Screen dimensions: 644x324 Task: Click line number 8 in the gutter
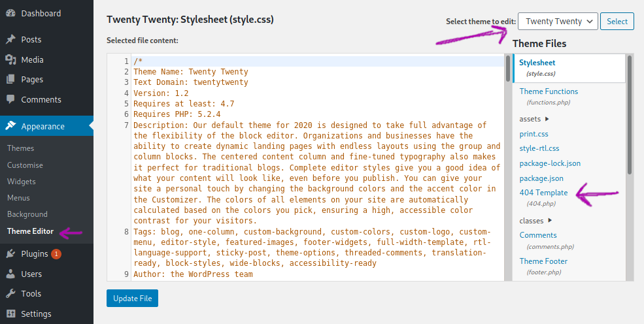click(x=126, y=232)
